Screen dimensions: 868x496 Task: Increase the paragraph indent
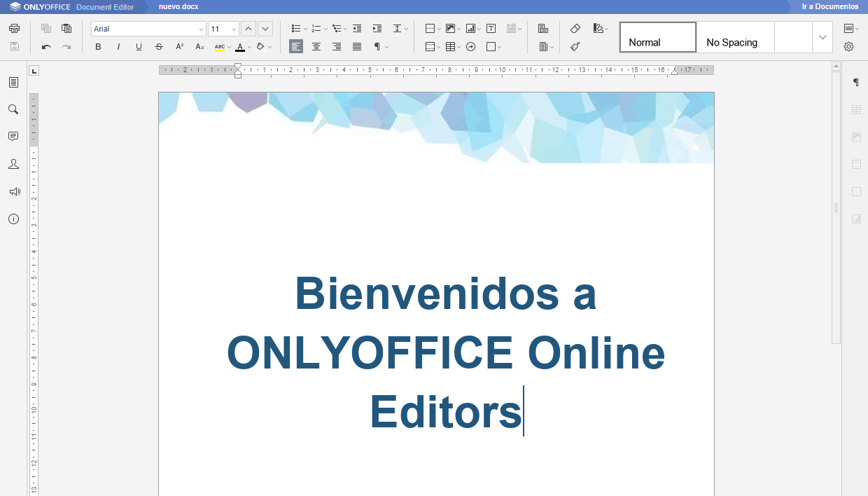(377, 29)
